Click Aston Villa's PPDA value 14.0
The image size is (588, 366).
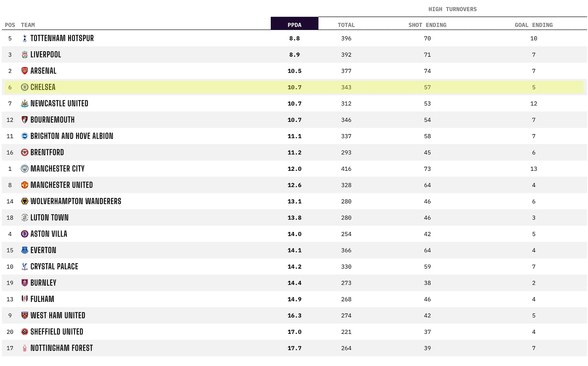click(x=295, y=234)
